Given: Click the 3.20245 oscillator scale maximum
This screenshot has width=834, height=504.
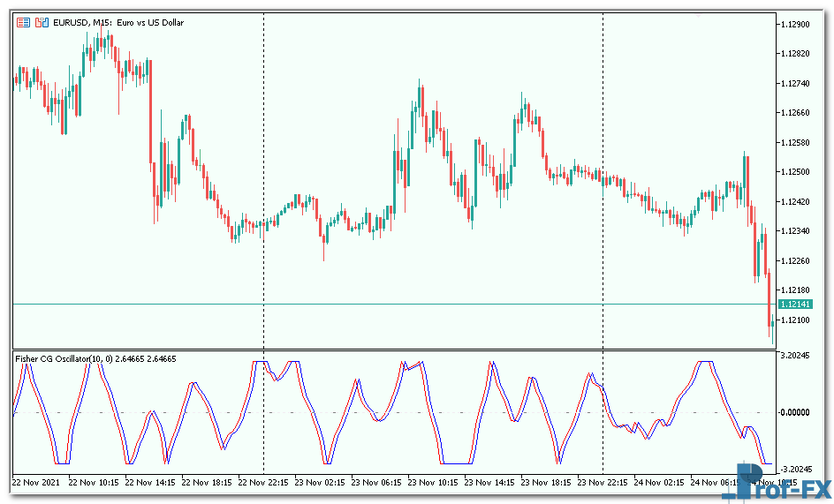Looking at the screenshot, I should (x=797, y=357).
